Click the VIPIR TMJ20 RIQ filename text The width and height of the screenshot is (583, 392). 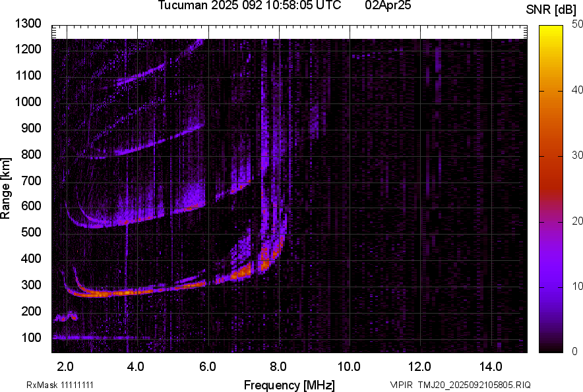click(460, 385)
